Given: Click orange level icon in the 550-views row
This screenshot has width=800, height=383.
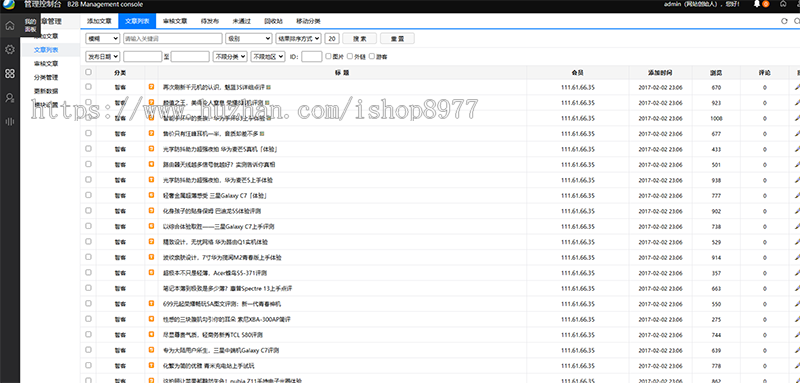Looking at the screenshot, I should click(x=151, y=303).
